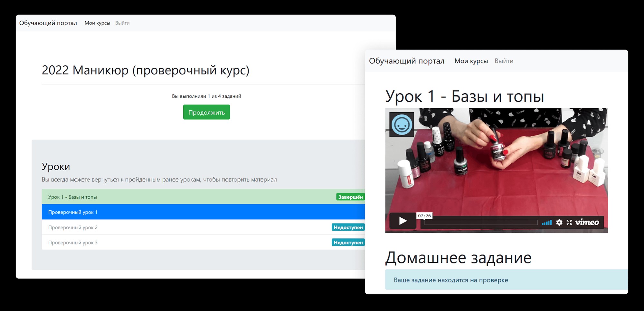Click the course title '2022 Маникюр (проверочный курс)'
This screenshot has width=644, height=311.
pyautogui.click(x=146, y=70)
